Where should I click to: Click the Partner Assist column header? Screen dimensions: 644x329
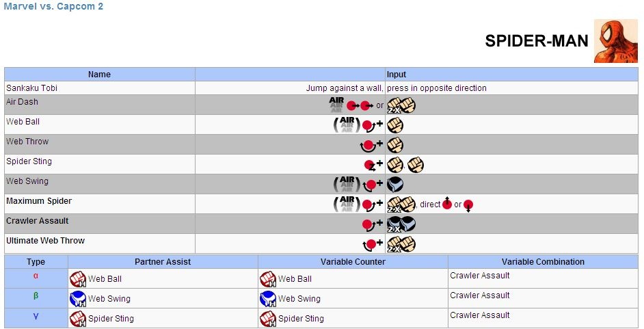[163, 262]
